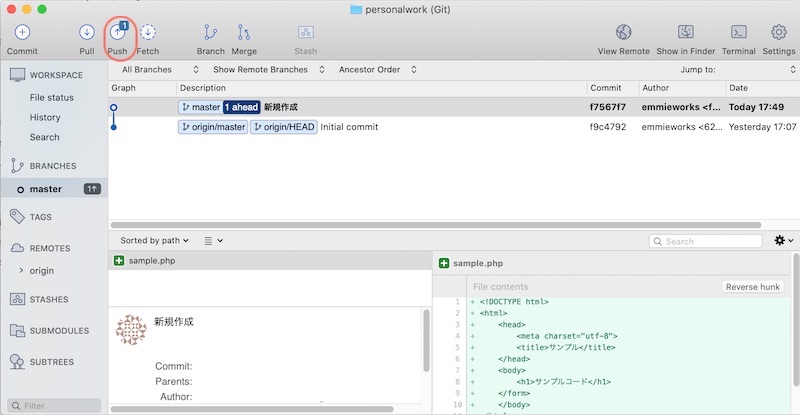Click the Author column header

tap(656, 88)
